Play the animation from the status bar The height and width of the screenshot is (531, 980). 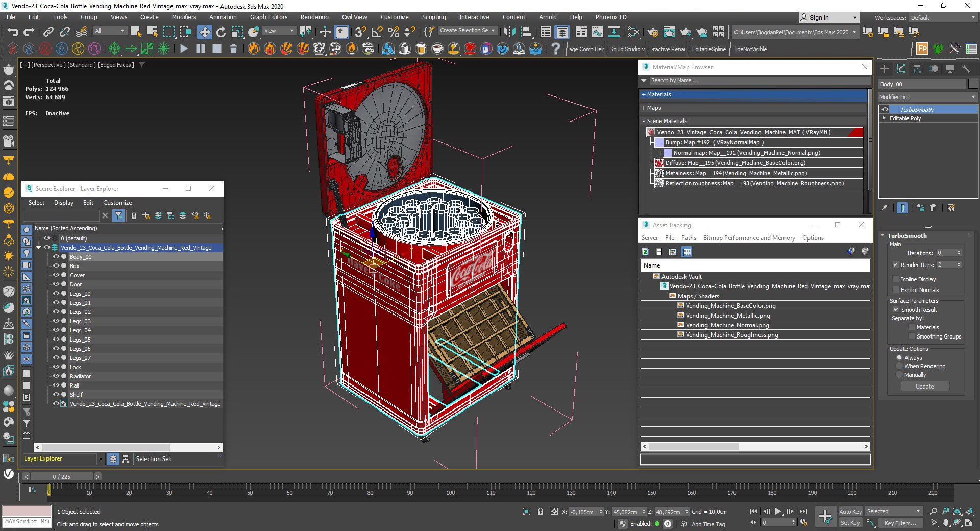click(x=778, y=511)
